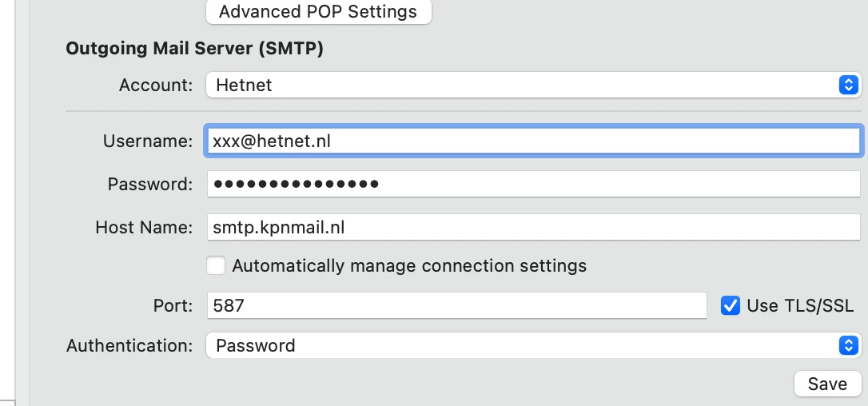The image size is (868, 406).
Task: Click the "Host Name:" label
Action: tap(144, 227)
